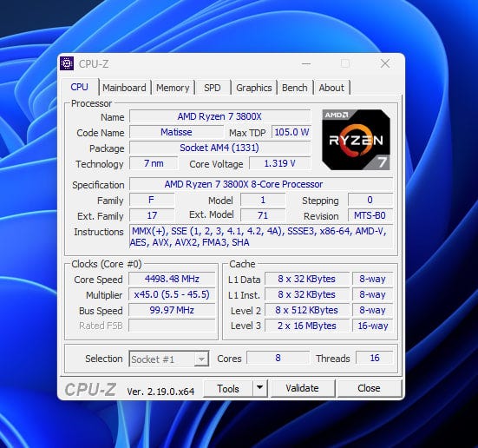Click the Bus Speed value 99.97 MHz
The height and width of the screenshot is (448, 478).
point(172,310)
